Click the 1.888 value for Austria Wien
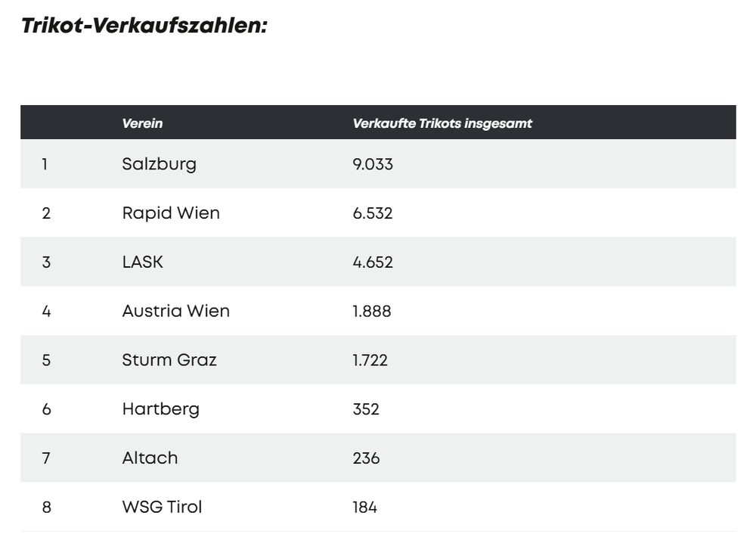The height and width of the screenshot is (556, 756). [x=372, y=311]
